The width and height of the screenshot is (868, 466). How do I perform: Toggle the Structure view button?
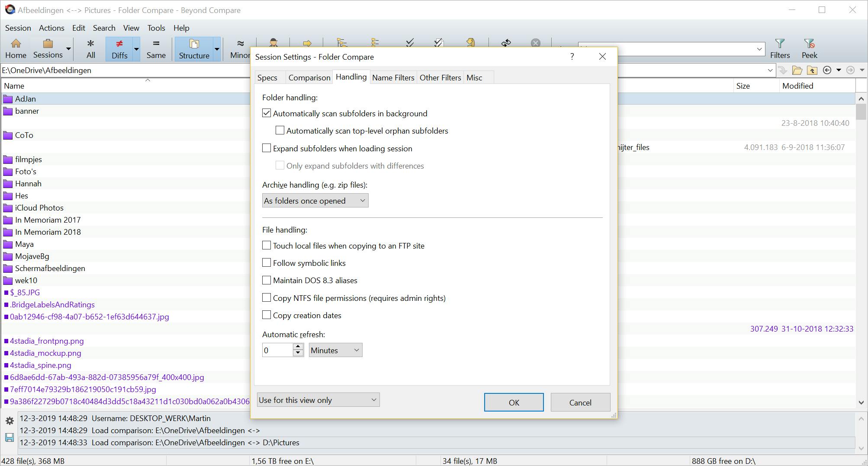pyautogui.click(x=194, y=48)
